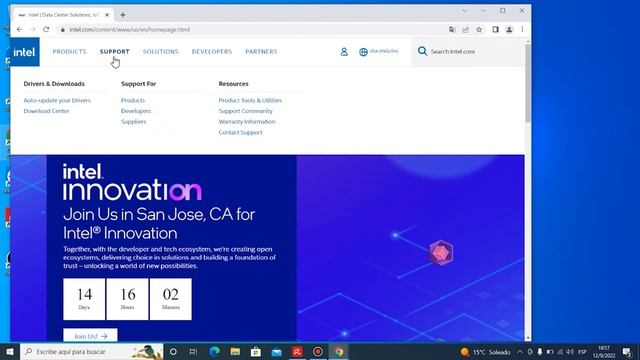Open Products under Support For
Viewport: 640px width, 360px height.
(x=133, y=100)
